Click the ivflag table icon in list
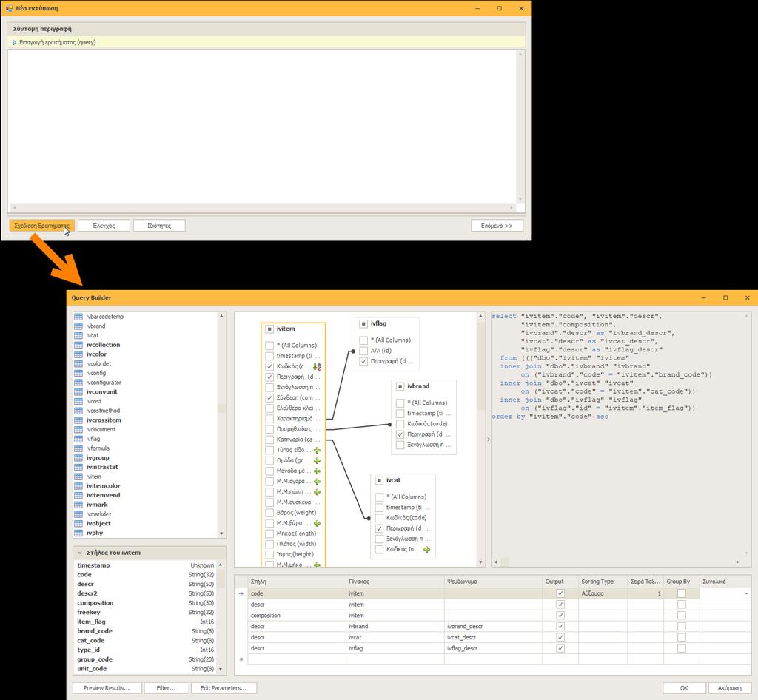This screenshot has height=700, width=758. tap(78, 439)
